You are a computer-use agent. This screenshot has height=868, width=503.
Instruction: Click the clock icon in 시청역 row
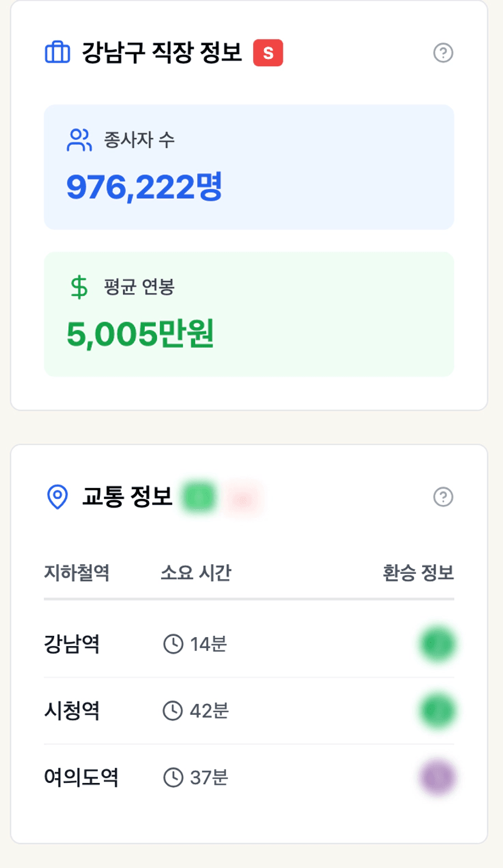[x=173, y=710]
